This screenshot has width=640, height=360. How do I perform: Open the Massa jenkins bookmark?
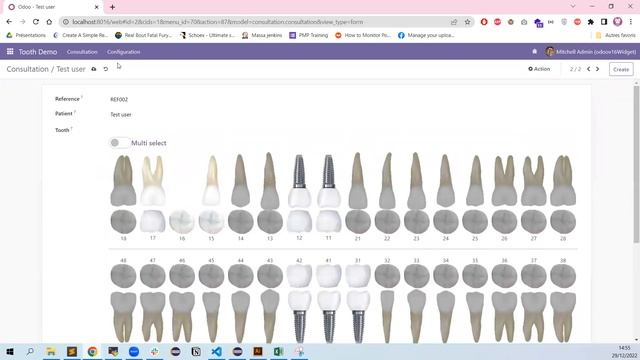262,36
